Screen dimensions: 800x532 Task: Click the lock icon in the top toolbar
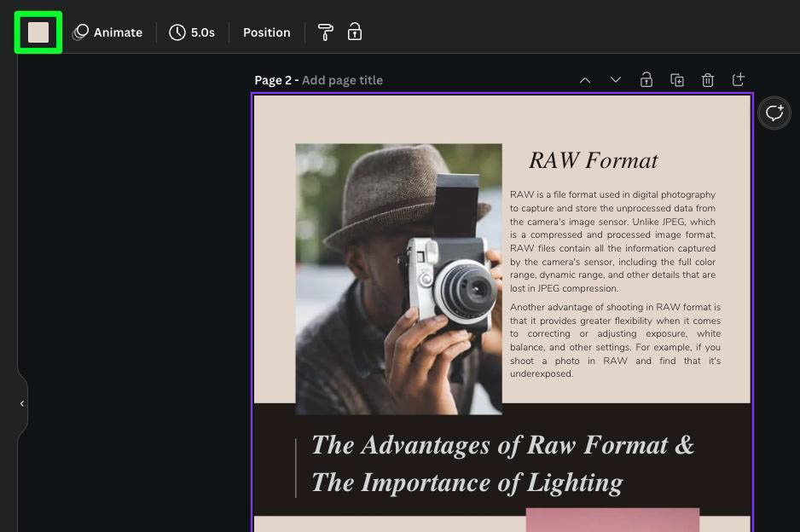click(x=355, y=32)
